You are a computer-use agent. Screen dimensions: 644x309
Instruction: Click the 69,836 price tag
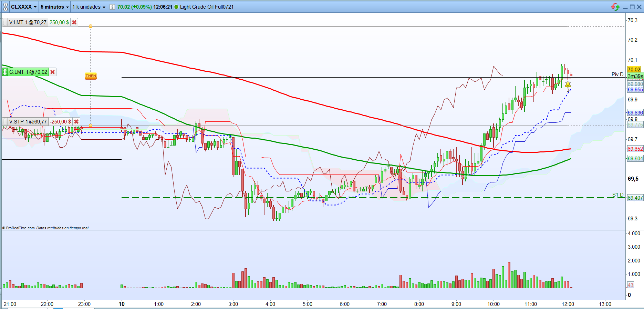(635, 113)
